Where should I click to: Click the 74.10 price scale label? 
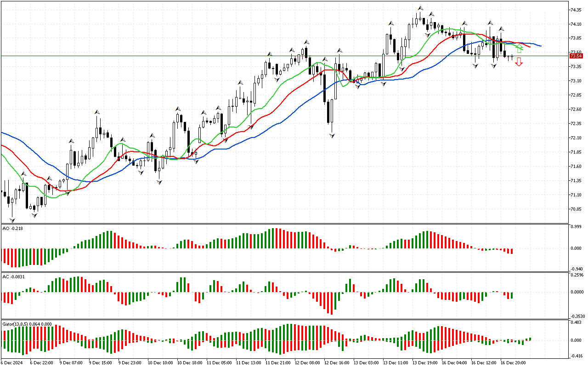coord(576,24)
